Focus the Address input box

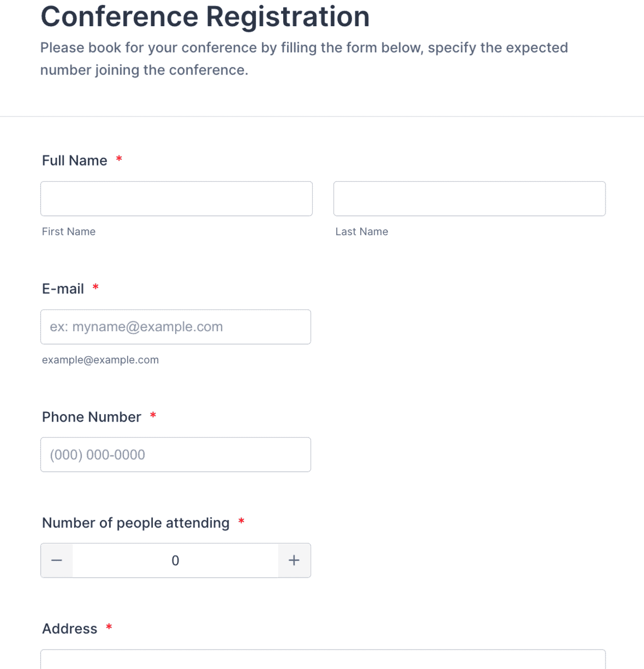click(323, 660)
